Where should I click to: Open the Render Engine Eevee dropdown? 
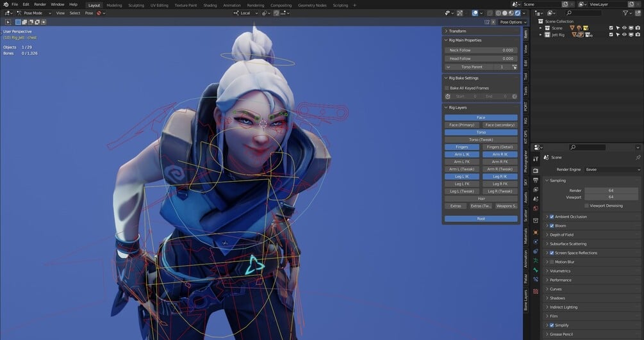pyautogui.click(x=613, y=170)
